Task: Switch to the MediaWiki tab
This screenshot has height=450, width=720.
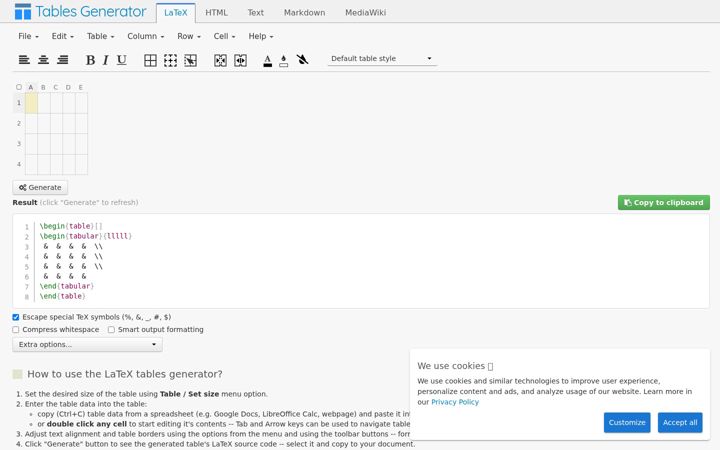Action: [366, 13]
